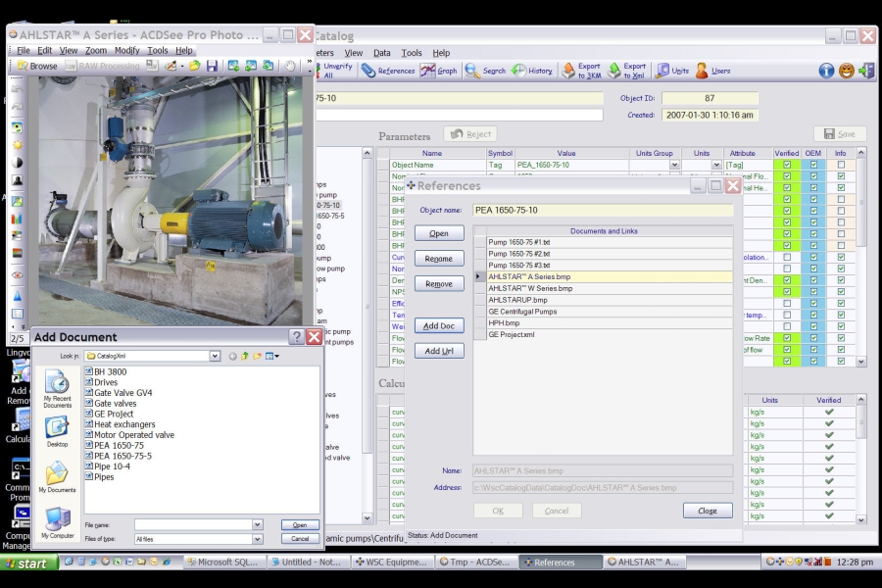Close the References window with Close button
Screen dimensions: 882x588
tap(708, 511)
